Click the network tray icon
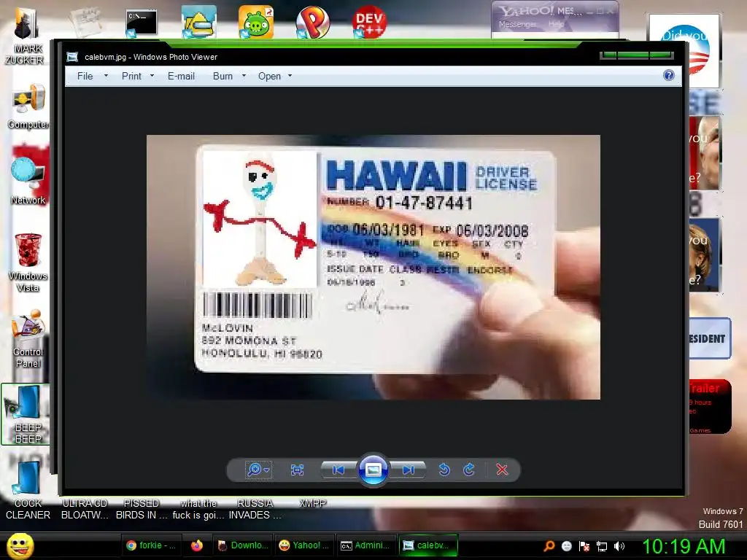Image resolution: width=747 pixels, height=560 pixels. (x=602, y=546)
